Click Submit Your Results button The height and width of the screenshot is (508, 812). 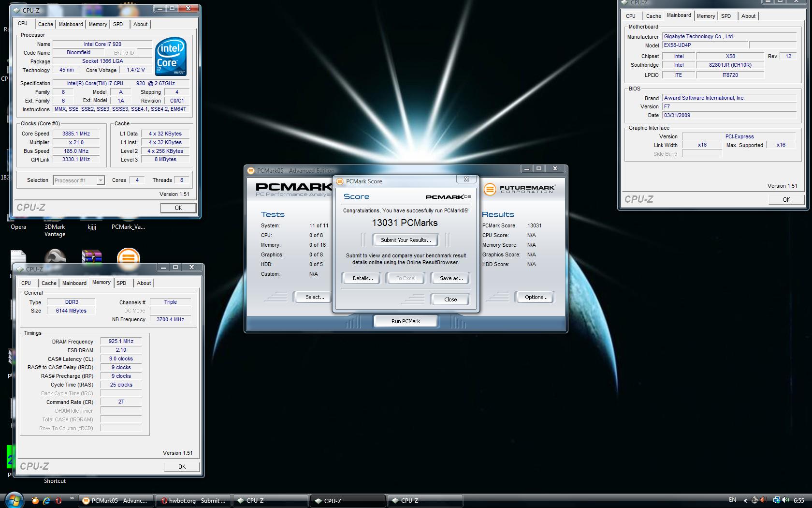[406, 240]
